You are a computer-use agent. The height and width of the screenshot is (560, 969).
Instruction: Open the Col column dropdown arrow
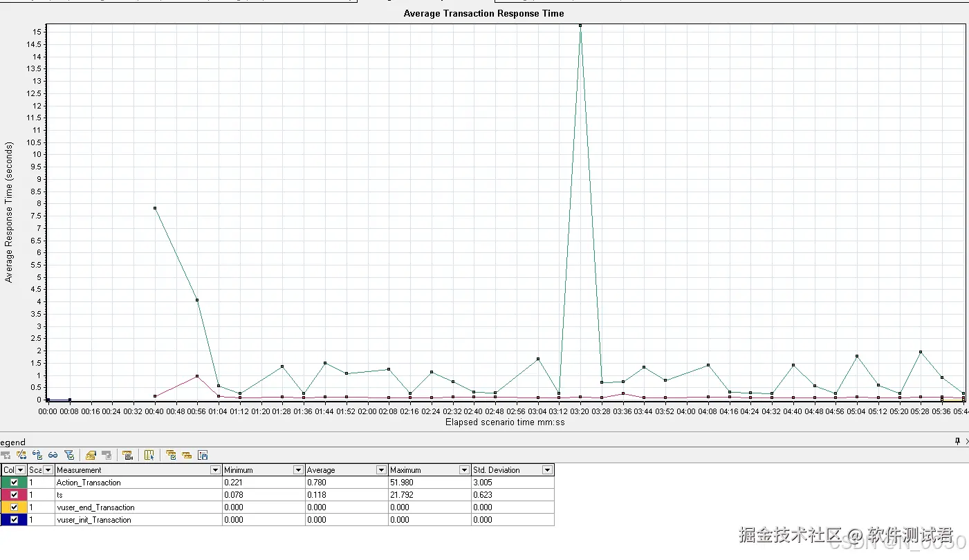[x=21, y=470]
